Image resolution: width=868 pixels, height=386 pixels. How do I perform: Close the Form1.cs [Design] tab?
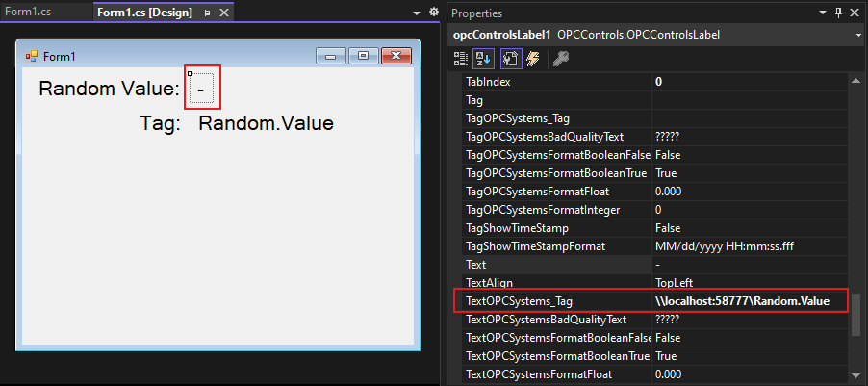pyautogui.click(x=221, y=13)
